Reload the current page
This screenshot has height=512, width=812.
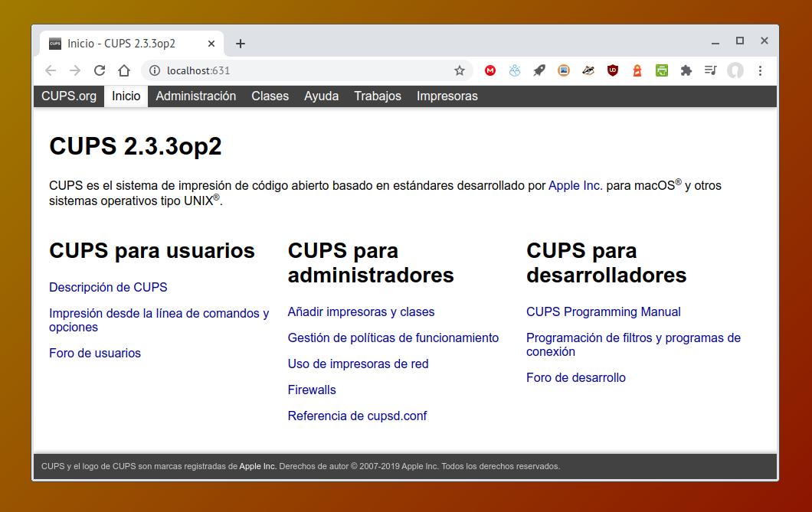100,70
